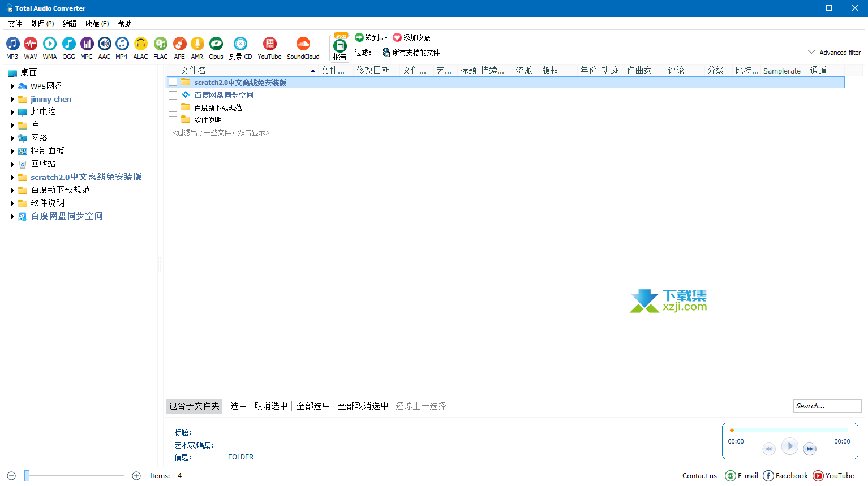The image size is (868, 486).
Task: Tick the 软件说明 folder checkbox
Action: (173, 120)
